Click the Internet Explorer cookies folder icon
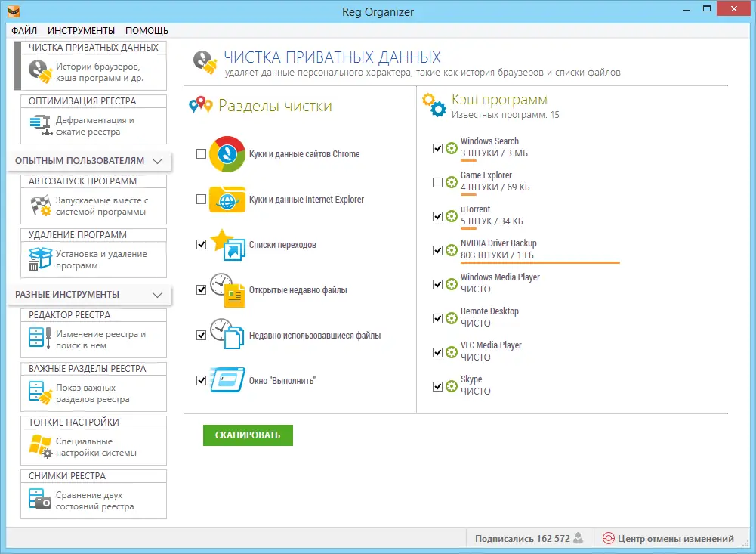756x554 pixels. pos(227,200)
